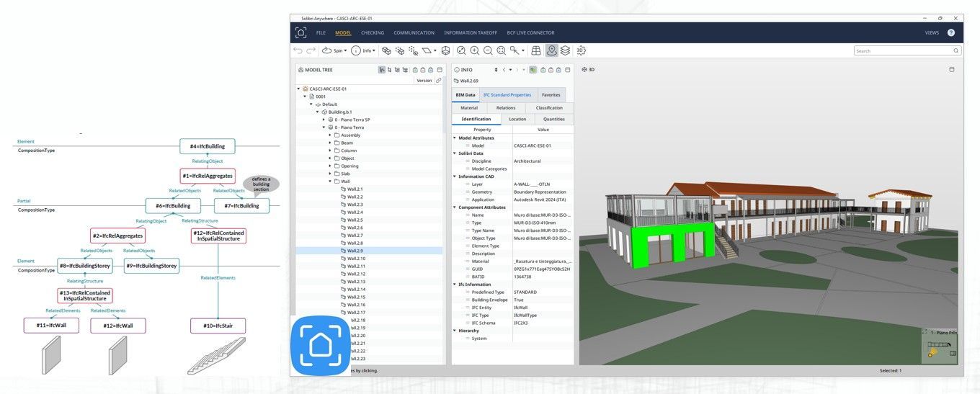The image size is (980, 394).
Task: Expand the Beam folder in model tree
Action: [x=330, y=143]
